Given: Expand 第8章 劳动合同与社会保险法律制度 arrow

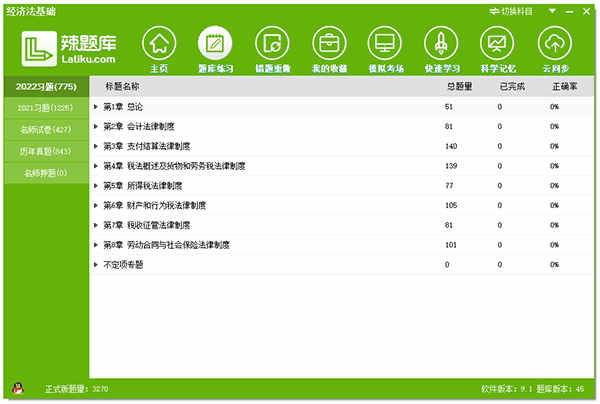Looking at the screenshot, I should tap(96, 245).
